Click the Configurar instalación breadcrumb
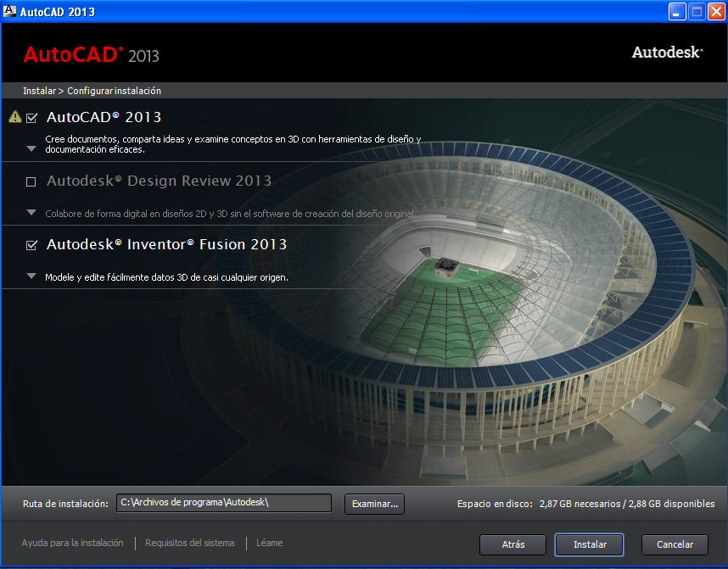 [115, 91]
